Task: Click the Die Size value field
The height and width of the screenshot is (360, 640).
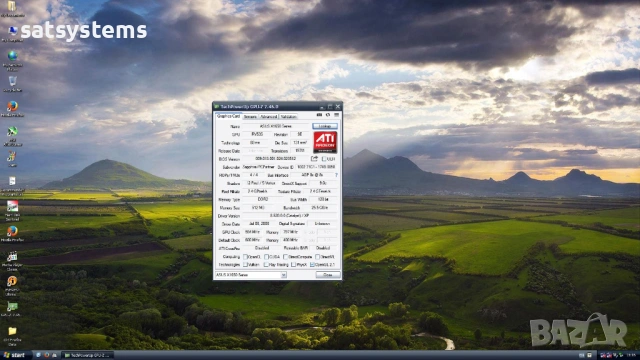Action: [x=300, y=142]
